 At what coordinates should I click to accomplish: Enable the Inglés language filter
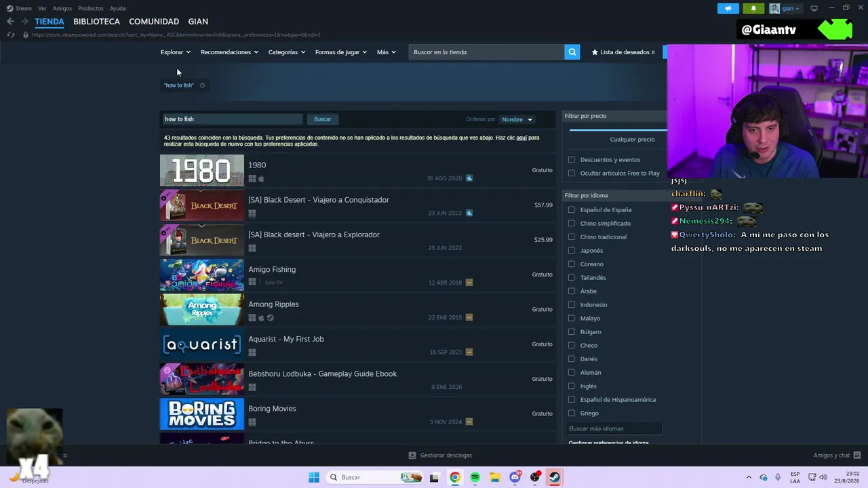coord(572,386)
